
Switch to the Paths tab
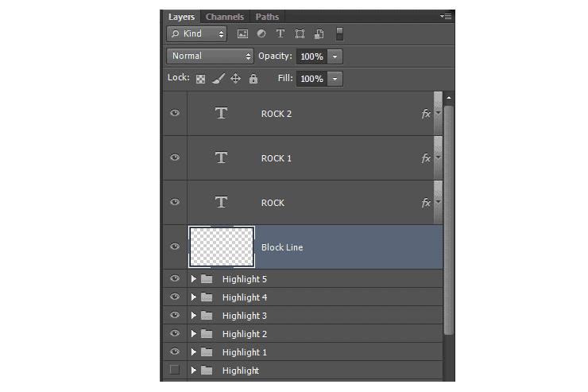point(267,17)
